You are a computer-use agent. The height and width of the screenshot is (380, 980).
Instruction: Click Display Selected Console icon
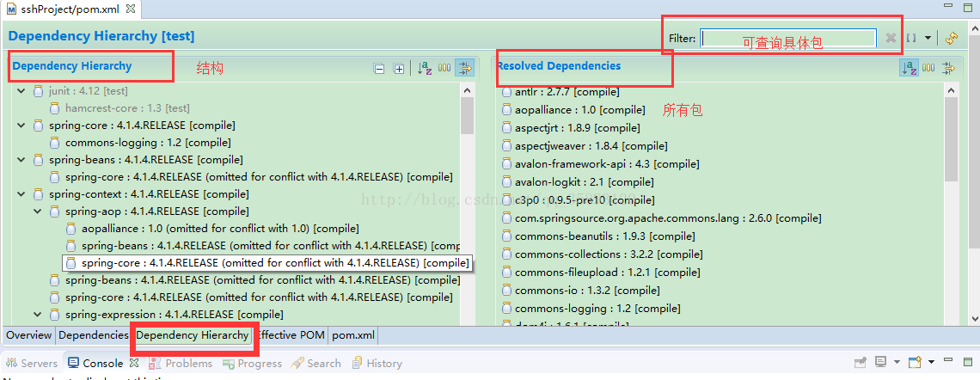coord(881,363)
